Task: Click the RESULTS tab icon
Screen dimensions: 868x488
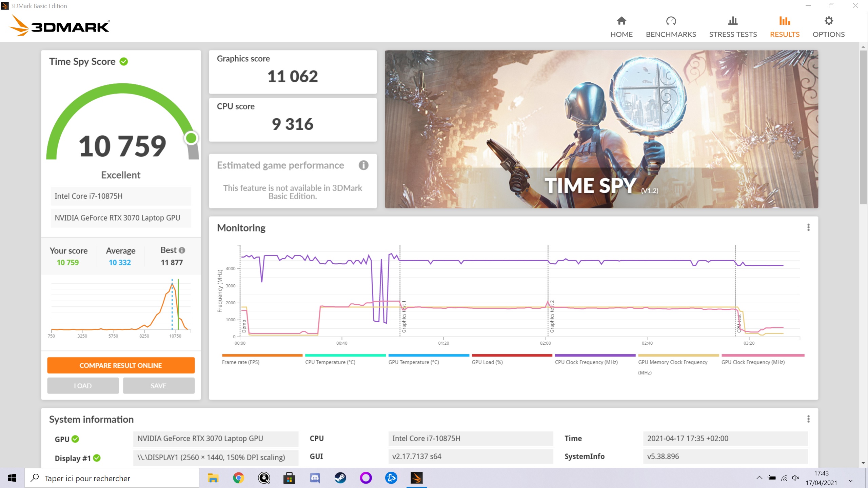Action: [785, 21]
